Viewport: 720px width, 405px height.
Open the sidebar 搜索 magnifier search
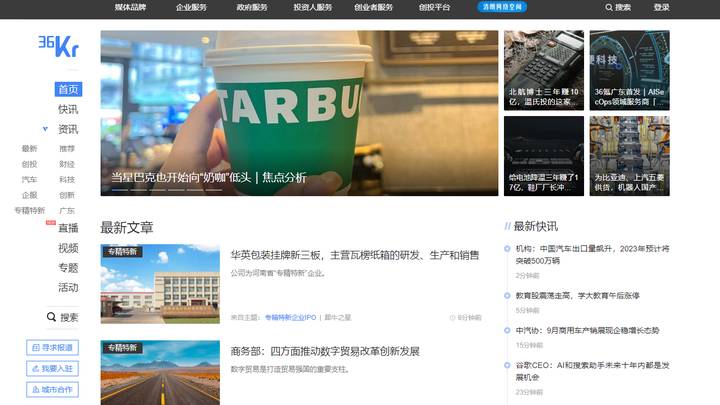click(62, 317)
